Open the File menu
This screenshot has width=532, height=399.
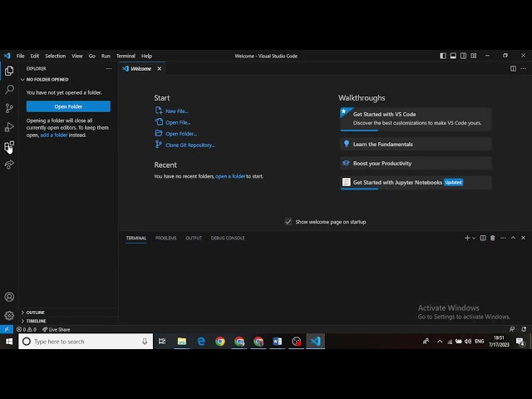[20, 56]
